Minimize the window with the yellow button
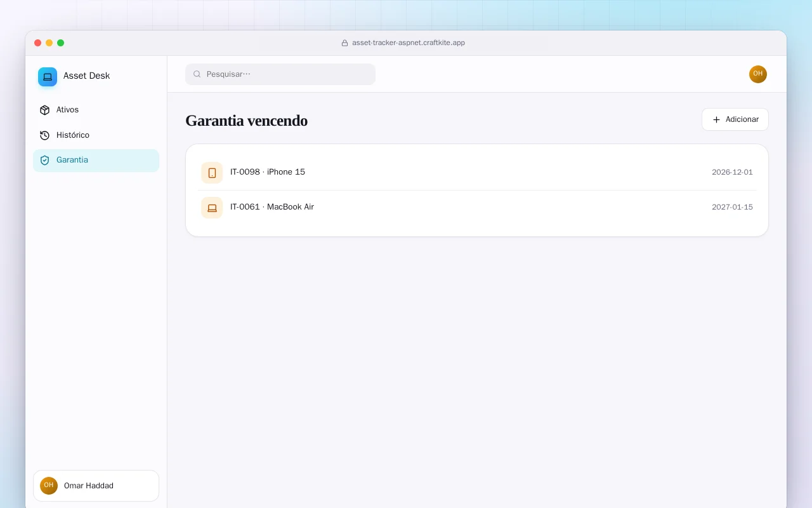 point(49,43)
